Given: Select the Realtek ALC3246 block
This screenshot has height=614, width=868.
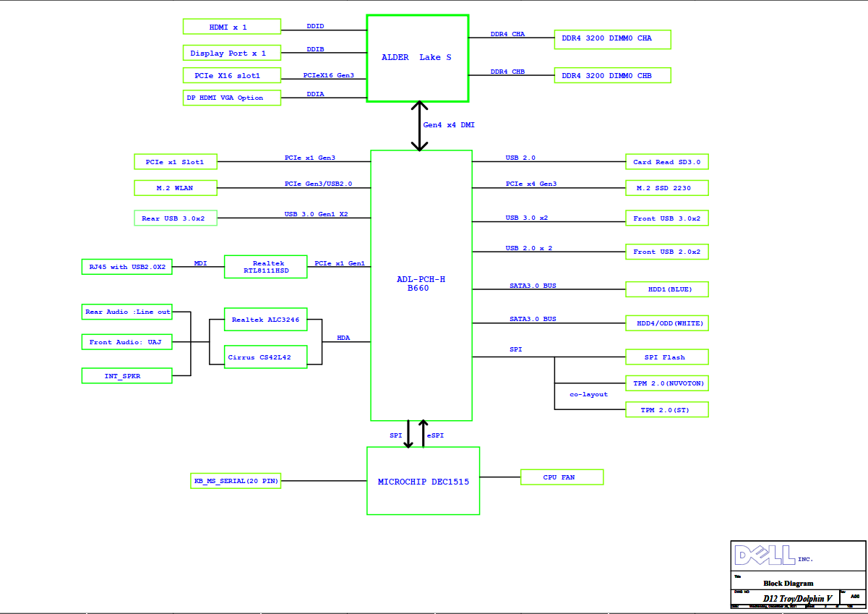Looking at the screenshot, I should tap(265, 319).
